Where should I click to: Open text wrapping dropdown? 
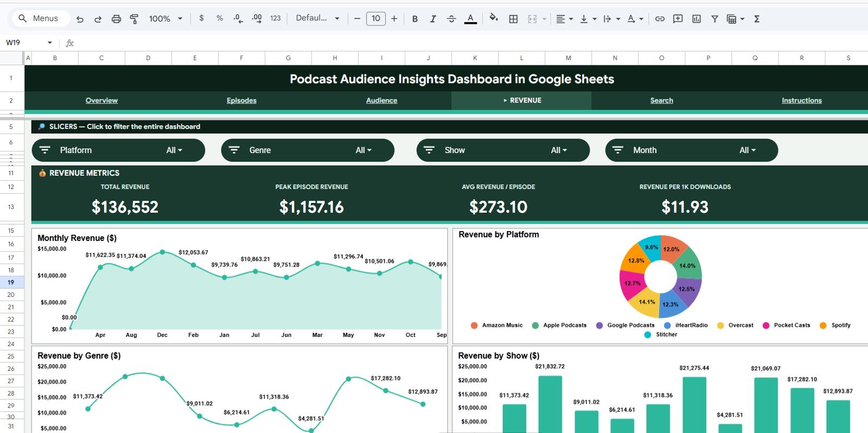pos(611,18)
